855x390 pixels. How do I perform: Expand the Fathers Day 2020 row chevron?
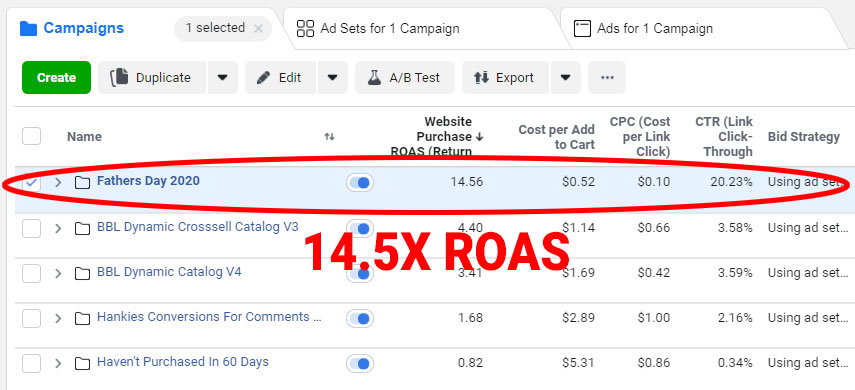pyautogui.click(x=58, y=182)
